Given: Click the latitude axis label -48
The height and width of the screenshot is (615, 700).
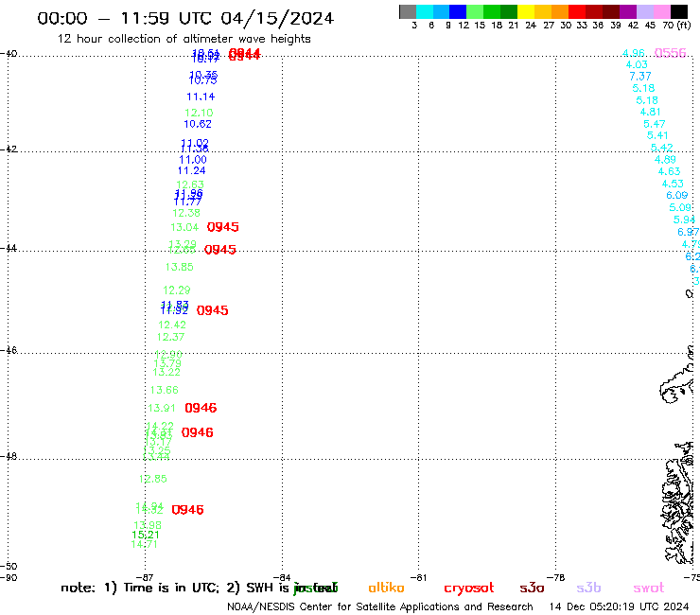Looking at the screenshot, I should 9,456.
